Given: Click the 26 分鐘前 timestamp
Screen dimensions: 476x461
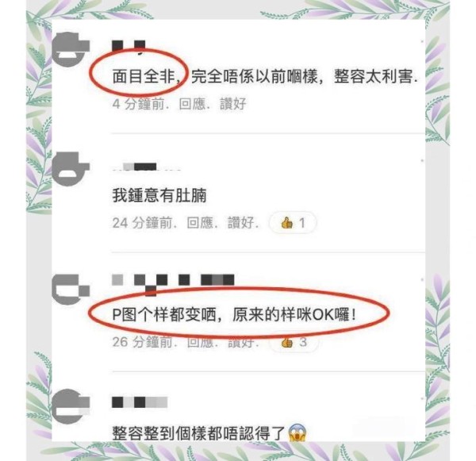Looking at the screenshot, I should coord(142,342).
